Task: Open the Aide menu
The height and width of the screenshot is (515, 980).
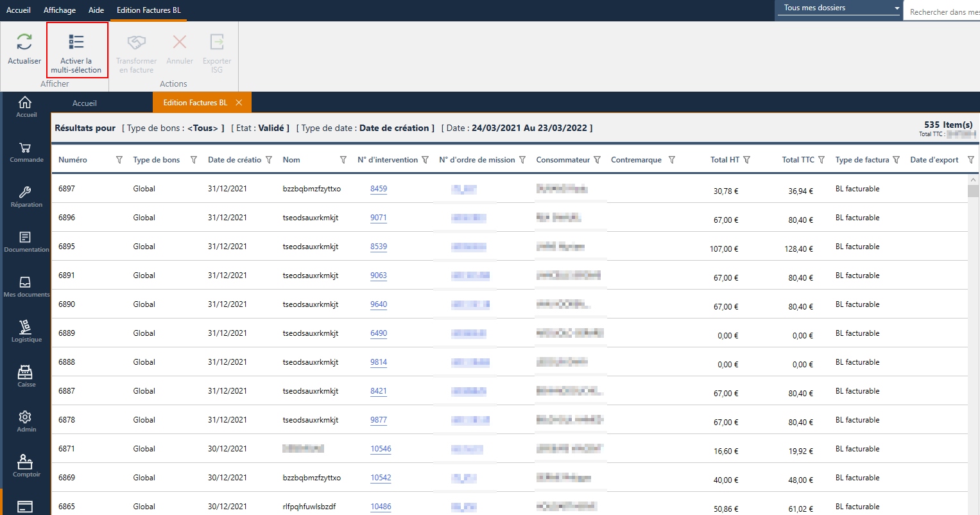Action: click(96, 10)
